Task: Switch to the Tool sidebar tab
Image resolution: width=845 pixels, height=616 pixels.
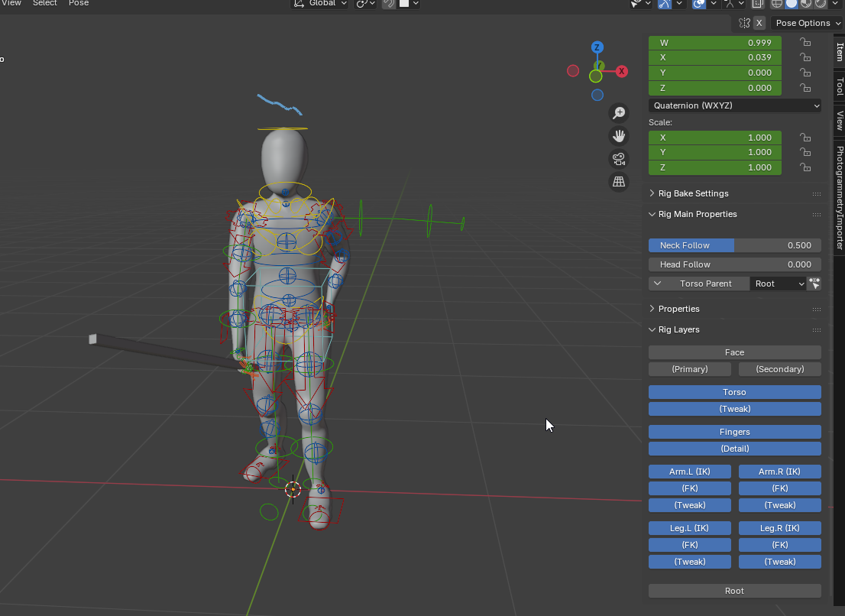Action: pyautogui.click(x=839, y=86)
